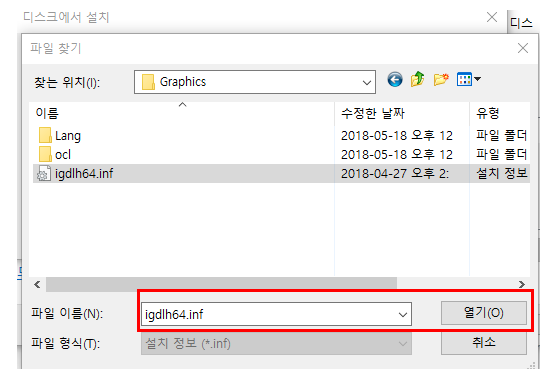Click the Lang folder icon
This screenshot has height=391, width=557.
pyautogui.click(x=45, y=135)
